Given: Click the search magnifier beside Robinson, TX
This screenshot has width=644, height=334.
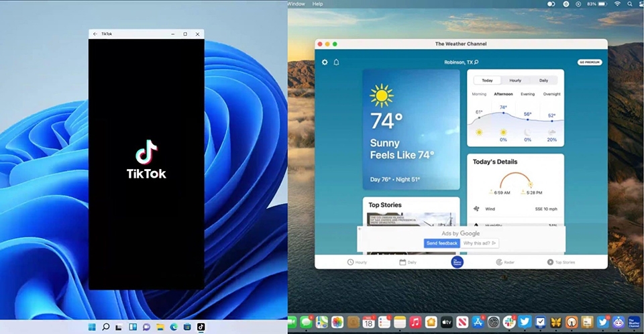Looking at the screenshot, I should click(x=476, y=62).
